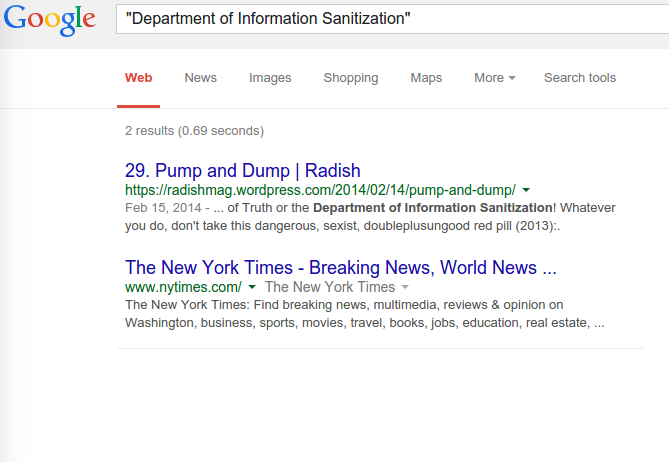Expand the green arrow next to www.nytimes.com
This screenshot has height=462, width=669.
(252, 287)
